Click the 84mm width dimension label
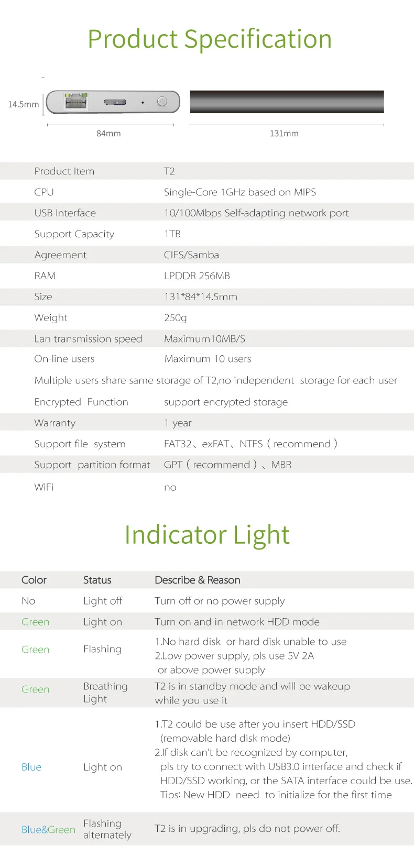 click(108, 134)
